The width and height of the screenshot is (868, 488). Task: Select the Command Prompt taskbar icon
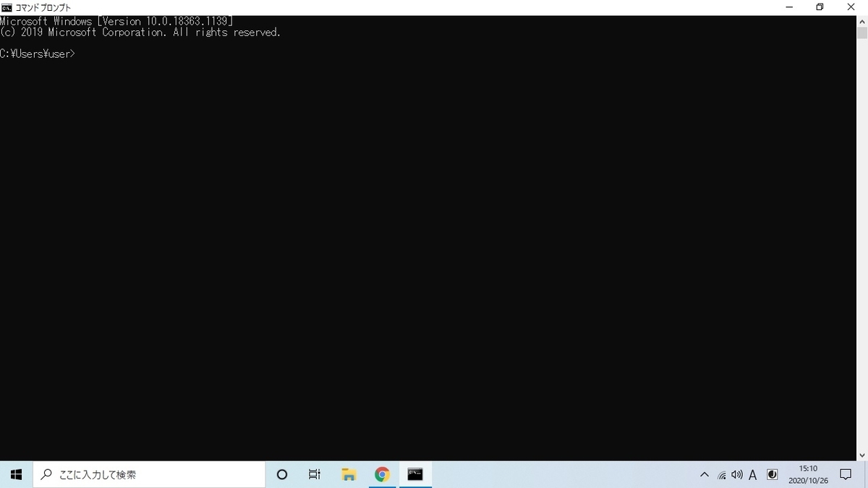click(x=415, y=474)
